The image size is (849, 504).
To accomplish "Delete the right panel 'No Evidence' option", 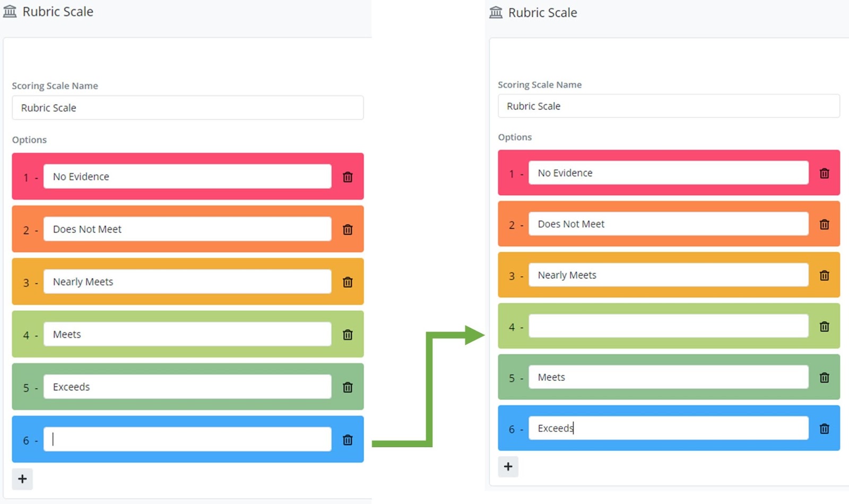I will (x=824, y=173).
